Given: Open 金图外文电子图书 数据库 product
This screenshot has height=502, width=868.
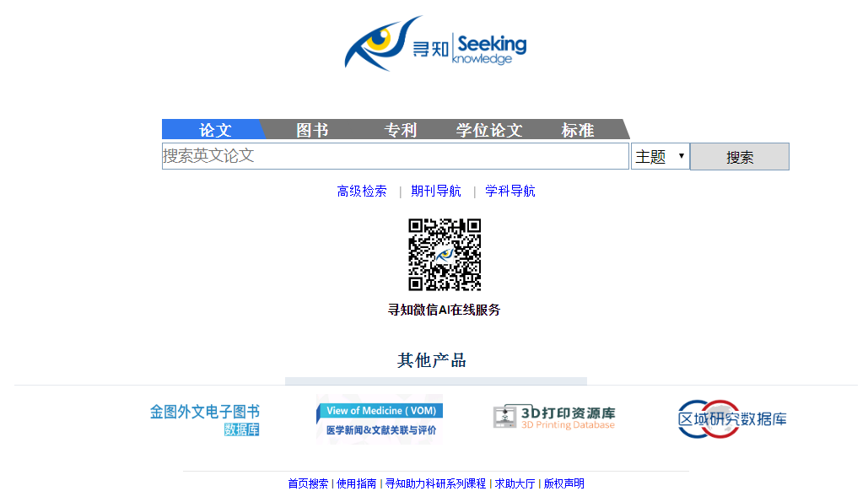Looking at the screenshot, I should (x=204, y=419).
